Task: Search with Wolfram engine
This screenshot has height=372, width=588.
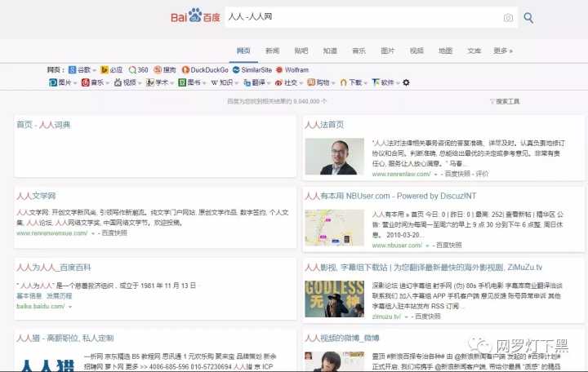Action: coord(292,69)
